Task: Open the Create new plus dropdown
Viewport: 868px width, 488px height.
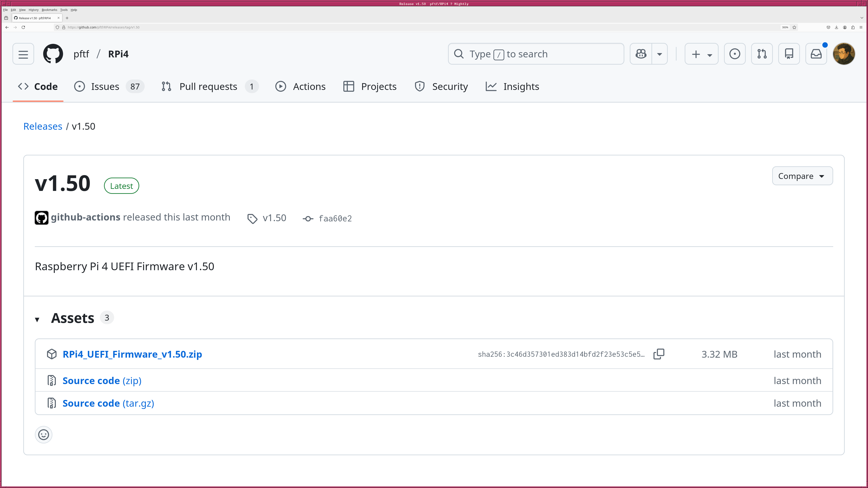Action: (702, 54)
